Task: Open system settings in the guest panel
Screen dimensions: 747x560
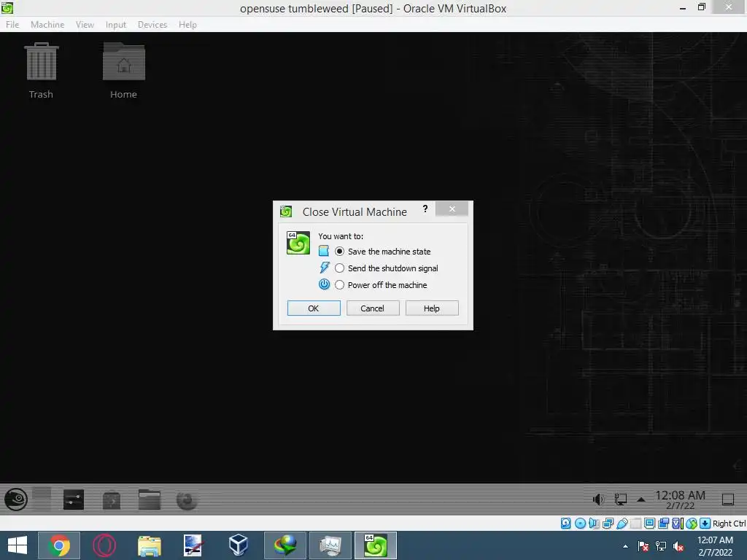Action: tap(74, 500)
